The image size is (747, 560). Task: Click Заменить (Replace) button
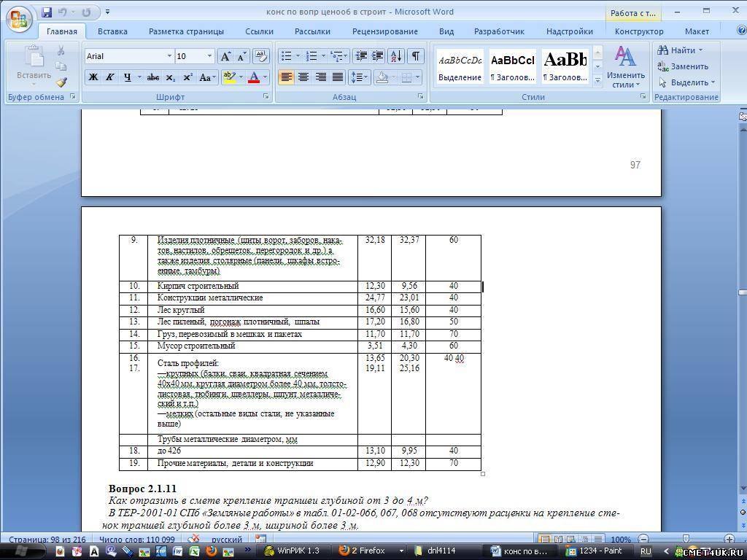682,66
